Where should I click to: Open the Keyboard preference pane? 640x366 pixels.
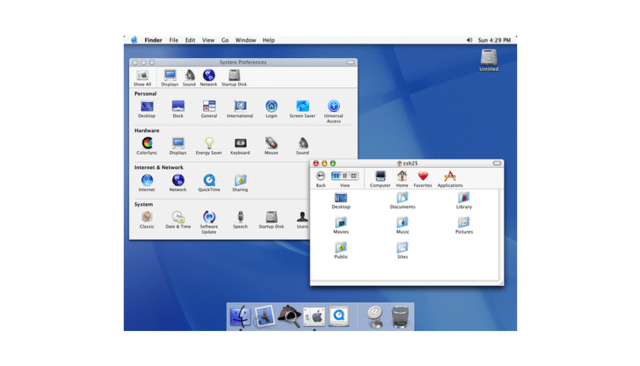click(240, 146)
